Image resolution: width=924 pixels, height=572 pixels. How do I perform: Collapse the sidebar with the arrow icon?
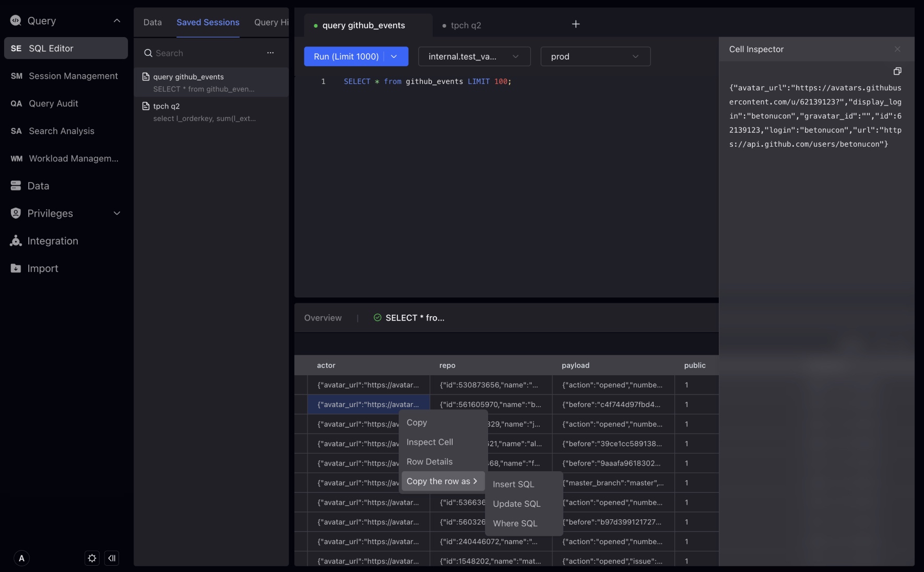(112, 558)
